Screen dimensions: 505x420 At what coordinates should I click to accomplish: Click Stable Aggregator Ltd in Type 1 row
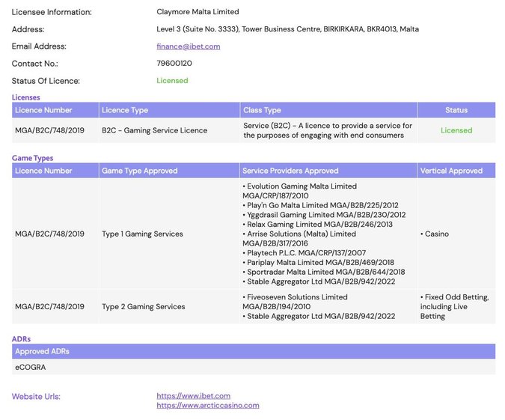click(x=319, y=281)
